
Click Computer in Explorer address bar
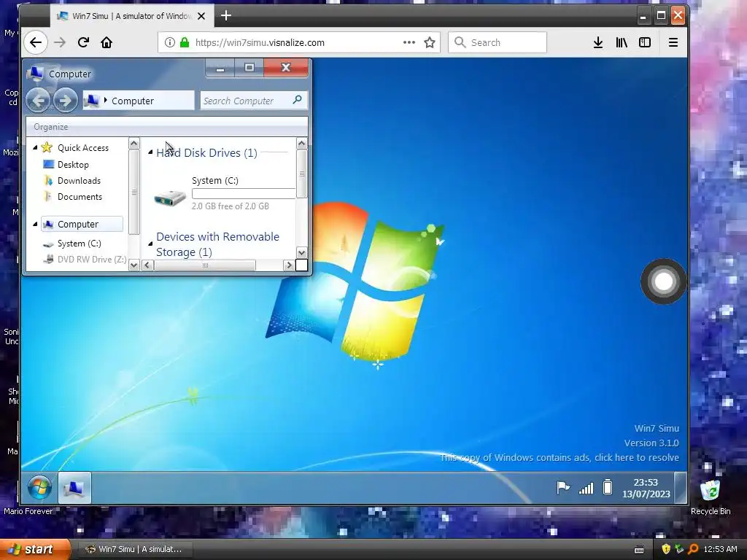[133, 101]
